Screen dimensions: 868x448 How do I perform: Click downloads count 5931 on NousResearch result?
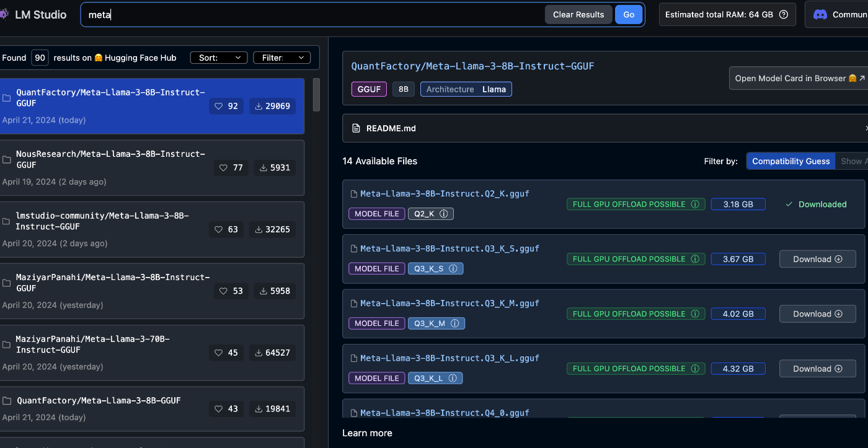pos(275,167)
